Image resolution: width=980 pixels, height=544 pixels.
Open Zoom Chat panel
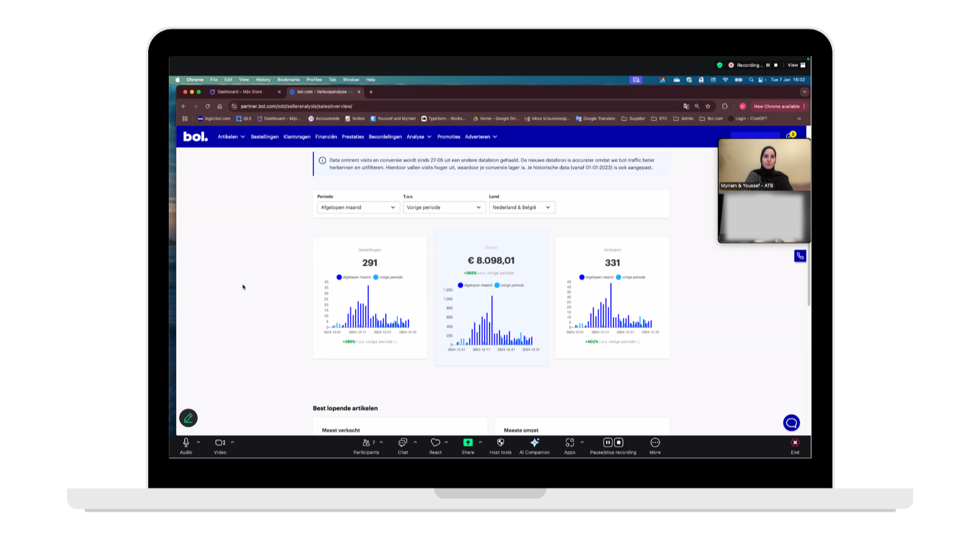pyautogui.click(x=403, y=446)
